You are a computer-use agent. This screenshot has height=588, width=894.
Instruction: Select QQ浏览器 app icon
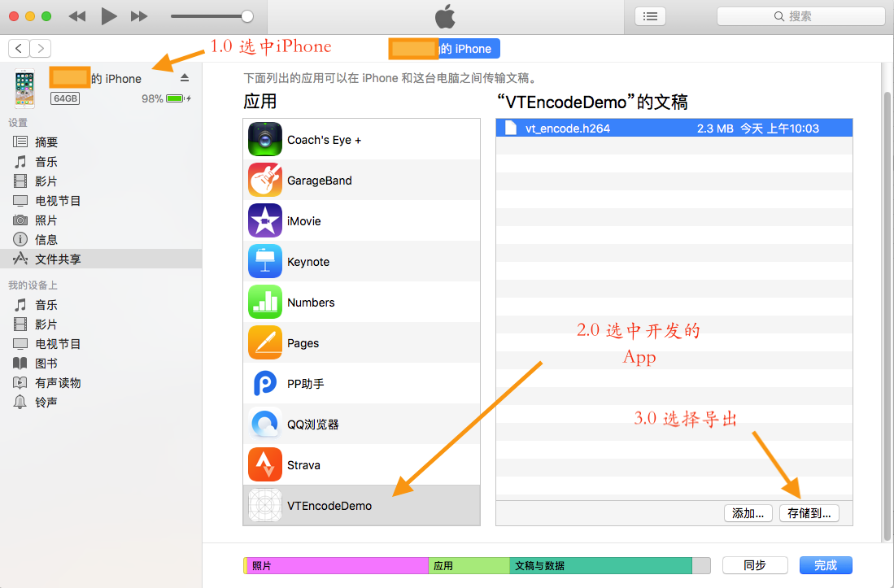pos(265,424)
